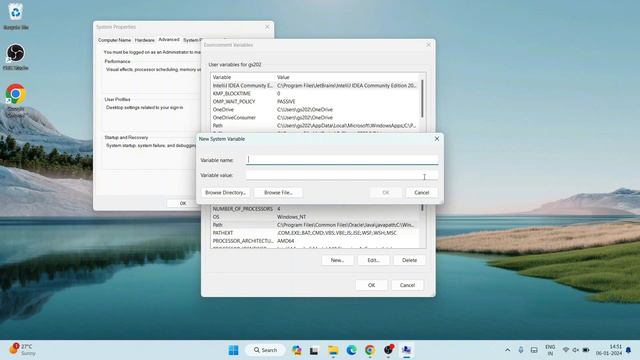Open OBS Studio from the taskbar
640x360 pixels.
[x=388, y=350]
